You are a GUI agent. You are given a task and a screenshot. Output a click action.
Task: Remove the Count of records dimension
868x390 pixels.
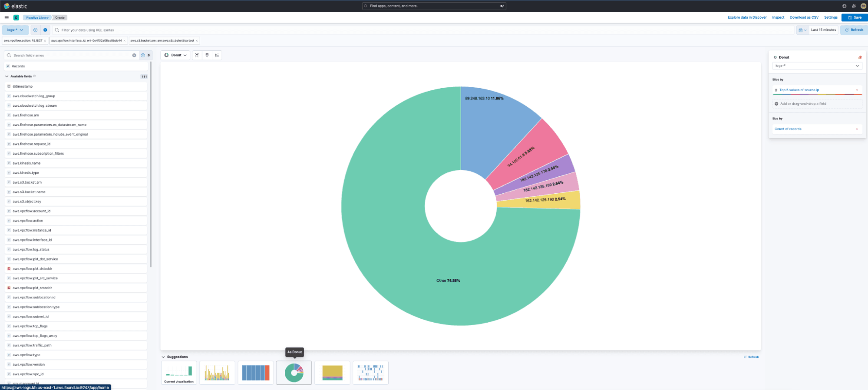pyautogui.click(x=857, y=129)
